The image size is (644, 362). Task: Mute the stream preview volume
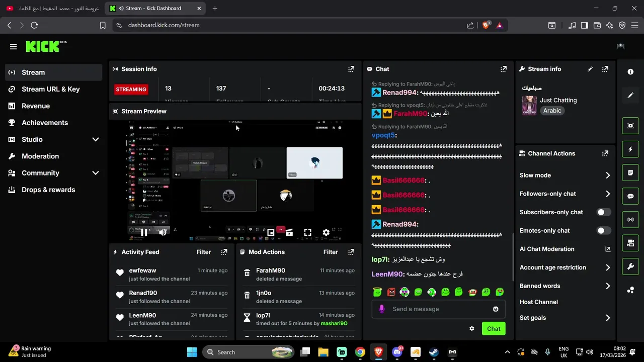[163, 232]
